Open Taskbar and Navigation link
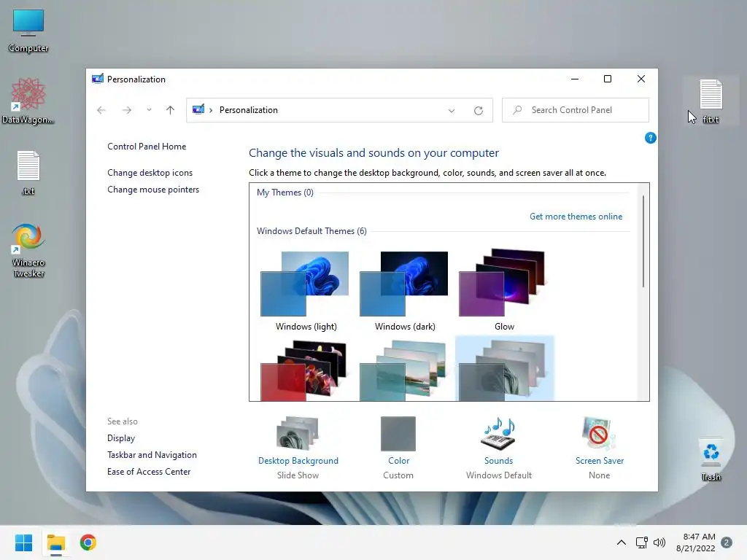This screenshot has height=560, width=747. coord(152,455)
